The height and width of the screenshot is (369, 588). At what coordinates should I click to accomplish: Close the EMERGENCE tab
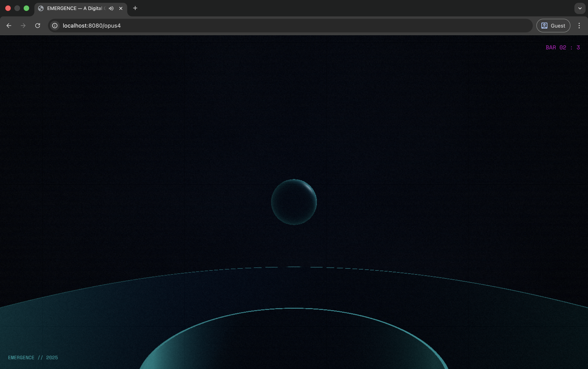[121, 8]
